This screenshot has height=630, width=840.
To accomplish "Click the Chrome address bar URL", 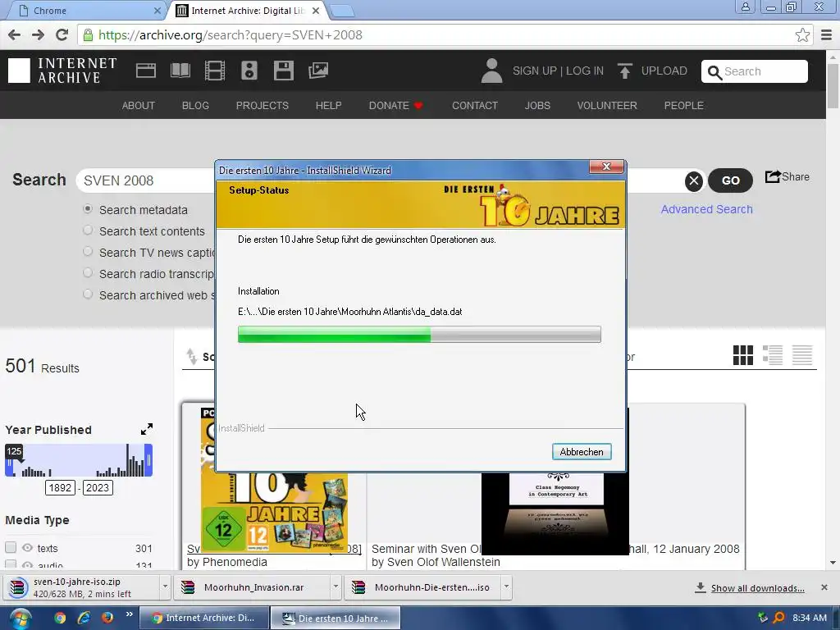I will point(231,35).
